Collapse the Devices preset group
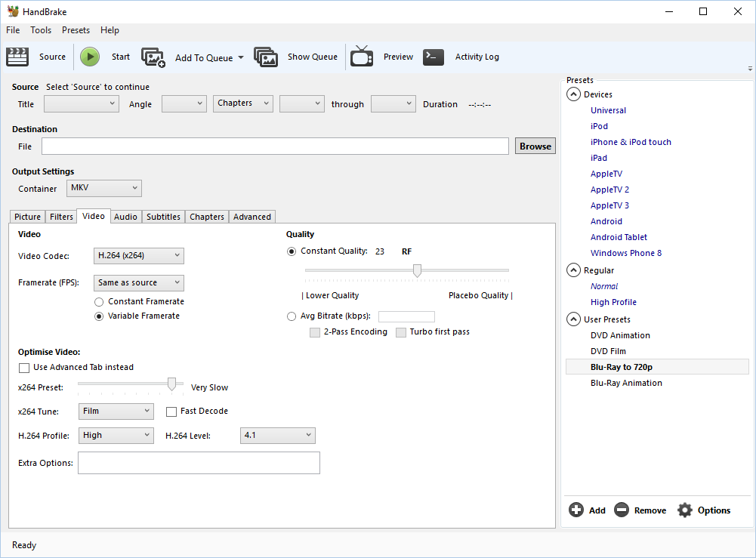This screenshot has height=558, width=756. pos(573,94)
